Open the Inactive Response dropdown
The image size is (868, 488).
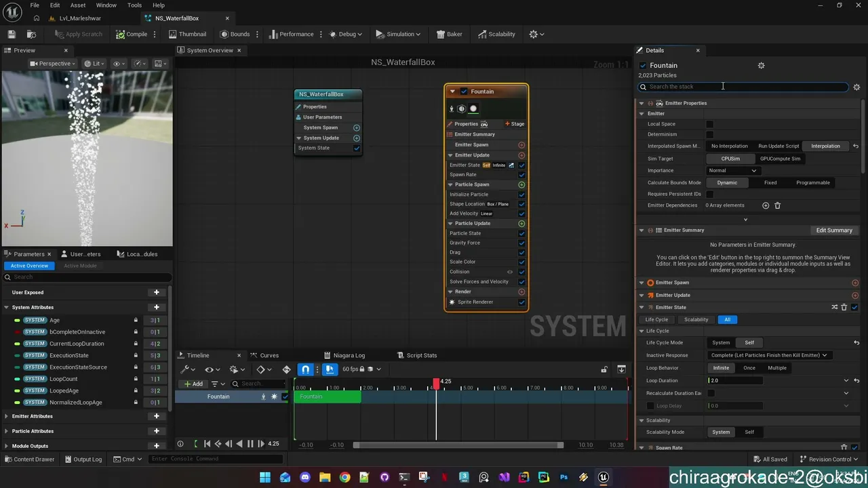(x=769, y=355)
